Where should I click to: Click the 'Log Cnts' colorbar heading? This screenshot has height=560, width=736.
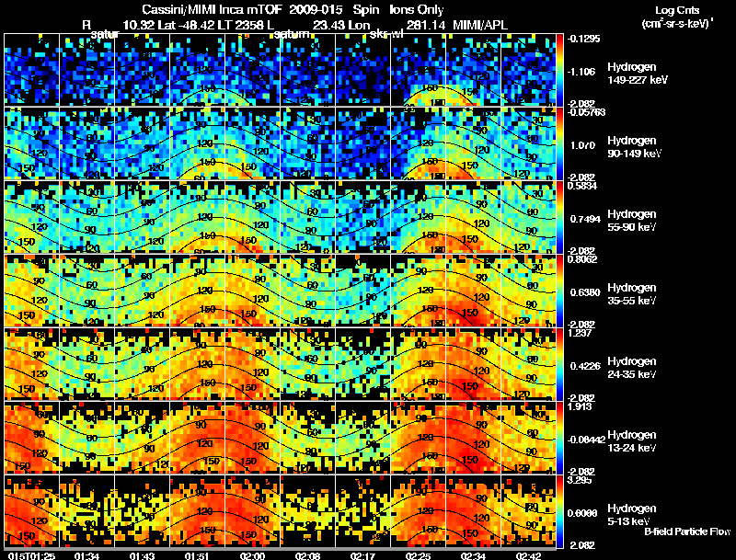pyautogui.click(x=677, y=10)
